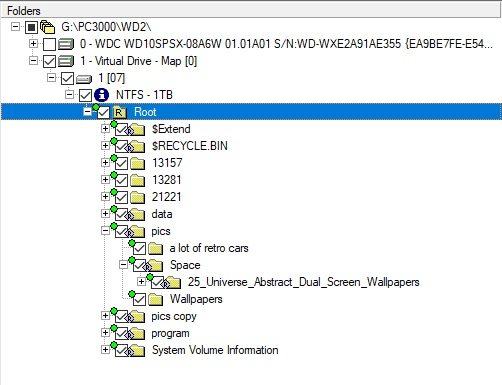Click the WDC WD10SPSX physical drive icon

66,44
